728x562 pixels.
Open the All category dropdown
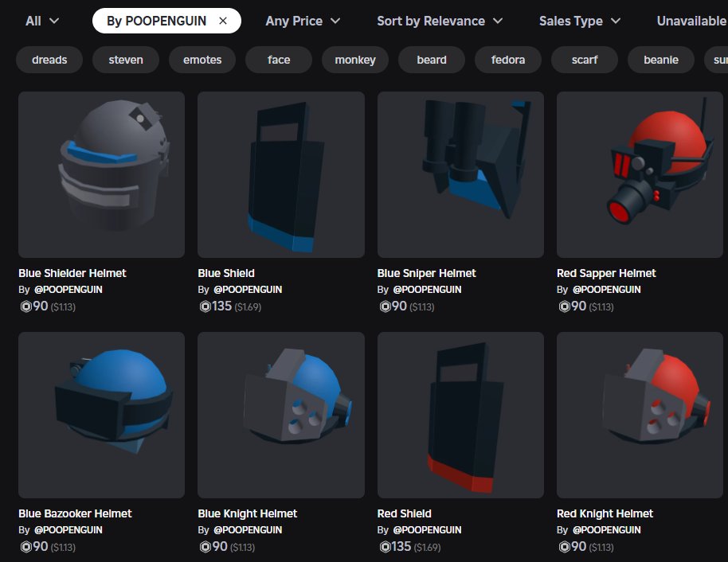pos(41,21)
